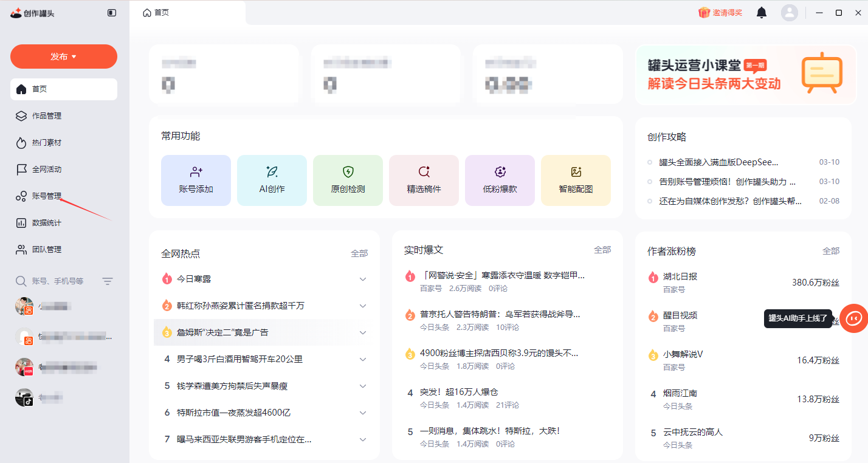Toggle the account list filter icon
The width and height of the screenshot is (868, 463).
pos(108,281)
